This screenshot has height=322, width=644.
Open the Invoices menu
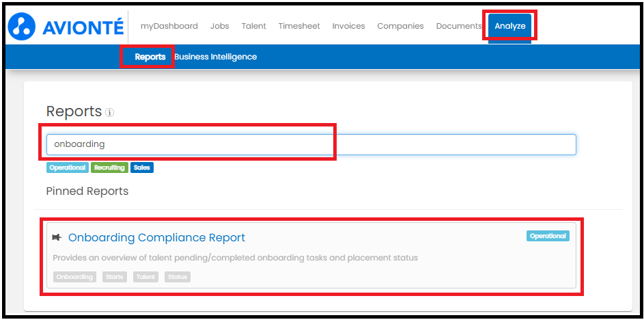pos(349,26)
